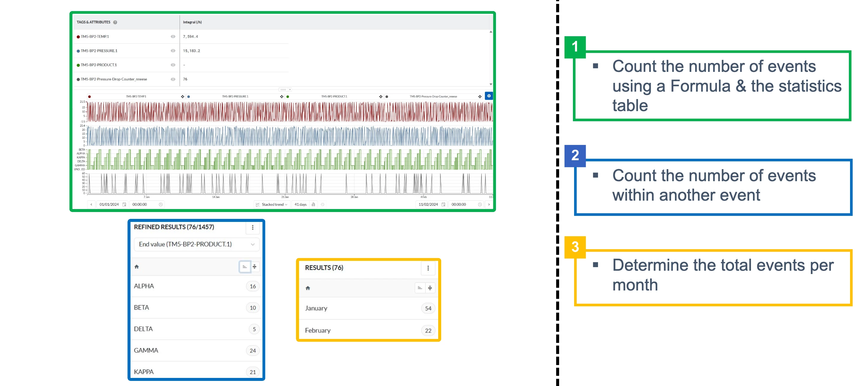Select TM5-BP2-PRESSURE.1 legend label above chart
The width and height of the screenshot is (868, 386).
coord(235,96)
